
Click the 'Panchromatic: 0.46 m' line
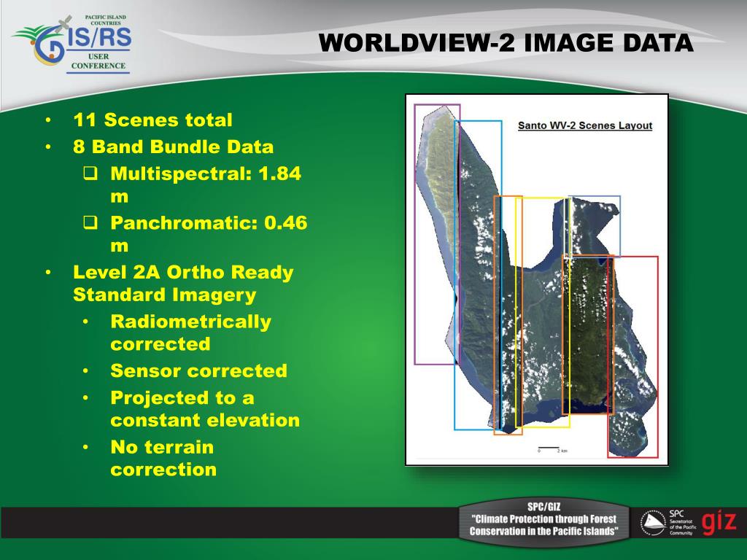209,234
